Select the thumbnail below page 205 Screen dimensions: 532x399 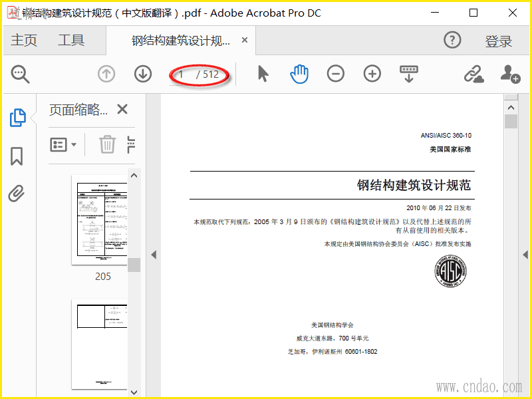coord(99,344)
